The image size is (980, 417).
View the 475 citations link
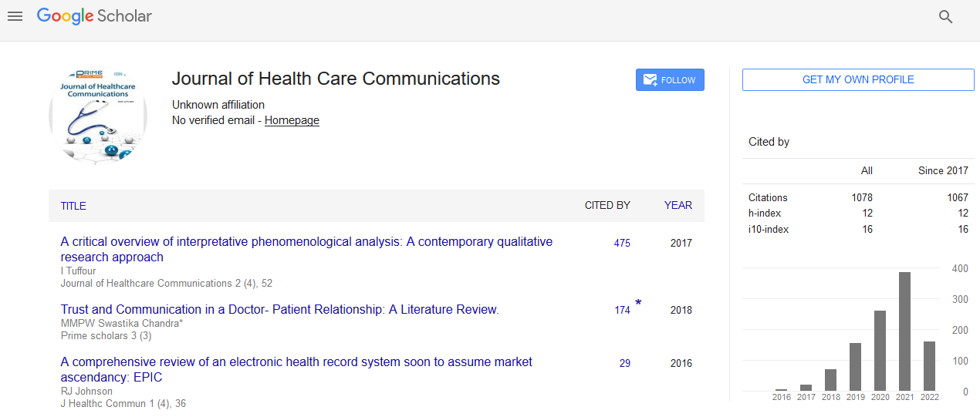pos(622,244)
